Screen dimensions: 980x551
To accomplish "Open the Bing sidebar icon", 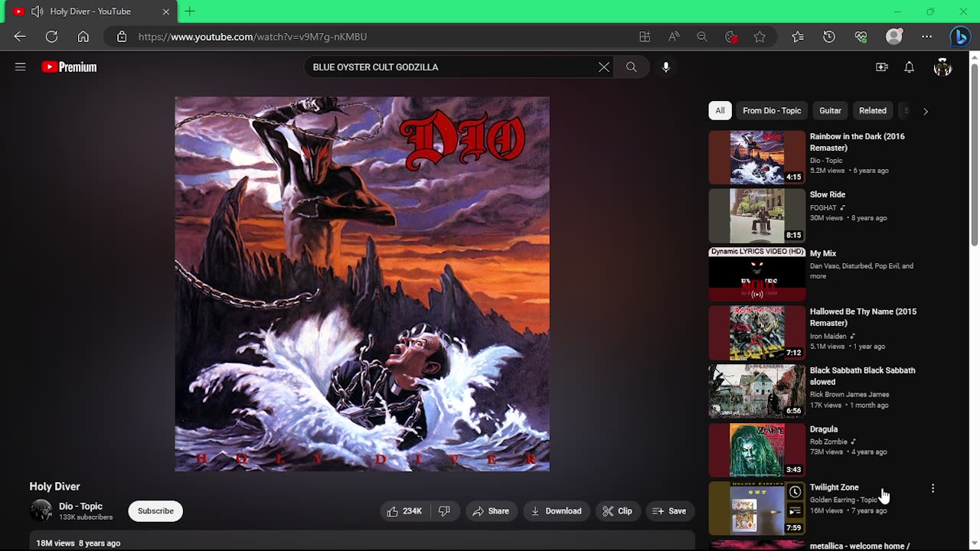I will (960, 37).
